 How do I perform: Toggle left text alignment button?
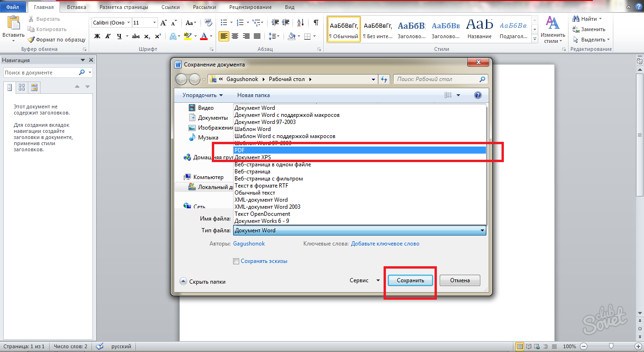224,36
